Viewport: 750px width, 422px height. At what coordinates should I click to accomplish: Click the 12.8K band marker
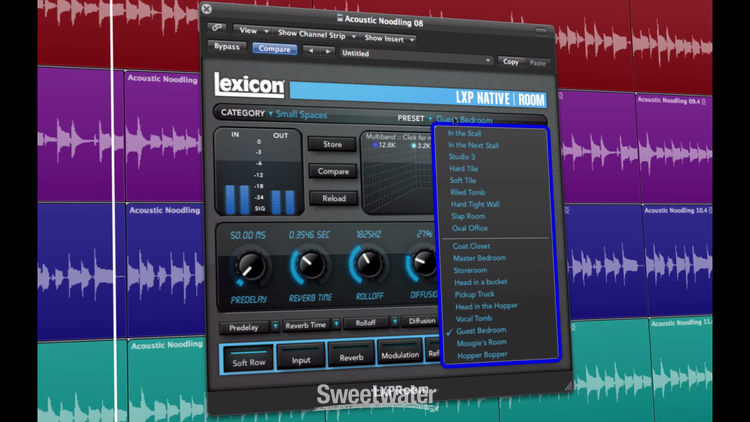tap(384, 144)
